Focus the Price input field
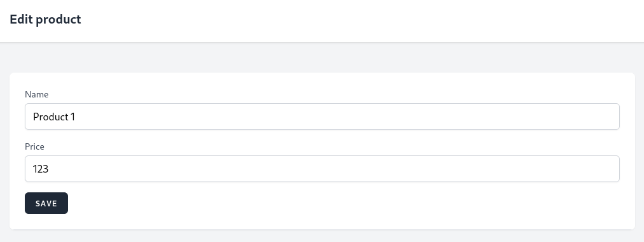The image size is (644, 242). pos(322,169)
